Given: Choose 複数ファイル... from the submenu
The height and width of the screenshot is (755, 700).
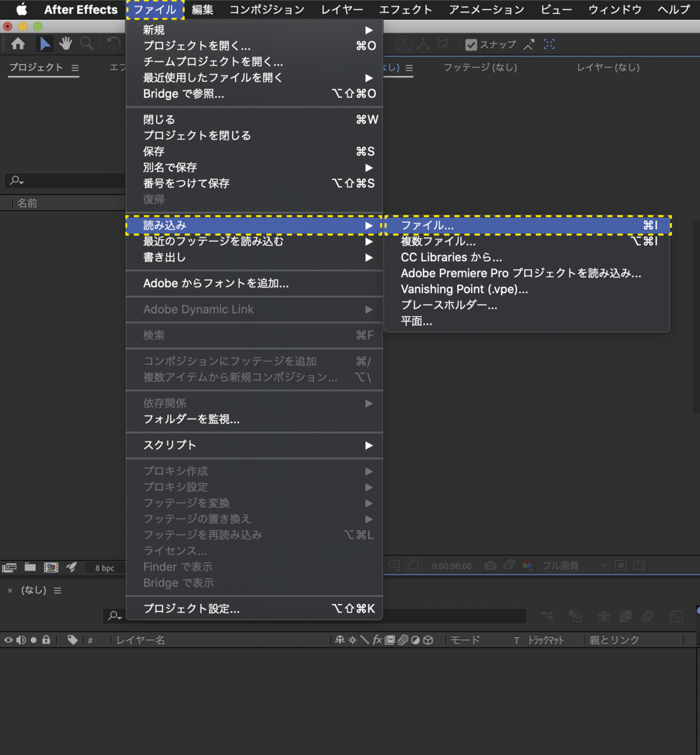Looking at the screenshot, I should (x=527, y=241).
